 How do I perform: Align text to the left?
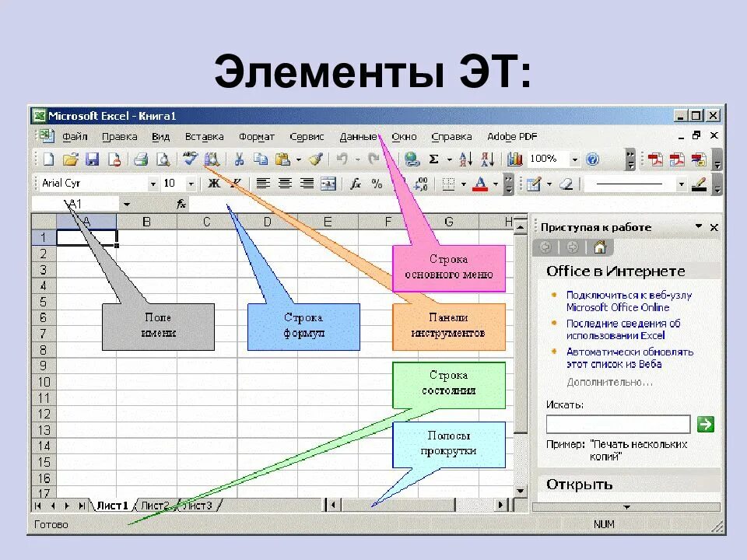point(263,184)
